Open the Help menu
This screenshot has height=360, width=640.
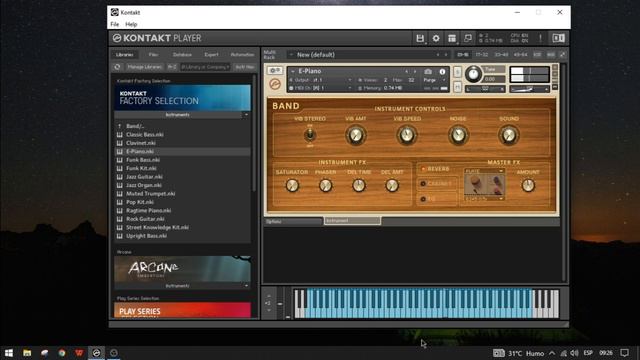(131, 24)
